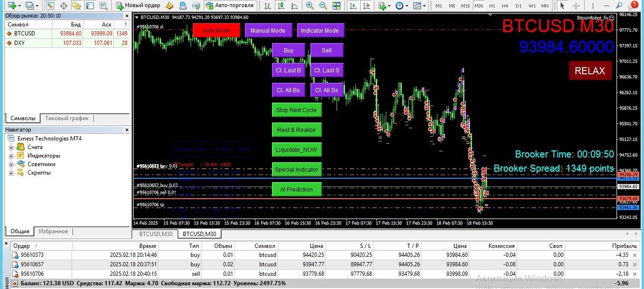Open the Strategy Tester icon
This screenshot has height=289, width=644.
(x=103, y=5)
